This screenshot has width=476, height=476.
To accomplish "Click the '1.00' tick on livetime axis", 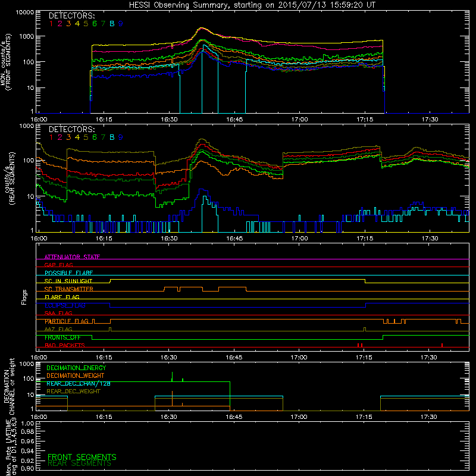I will 27,423.
